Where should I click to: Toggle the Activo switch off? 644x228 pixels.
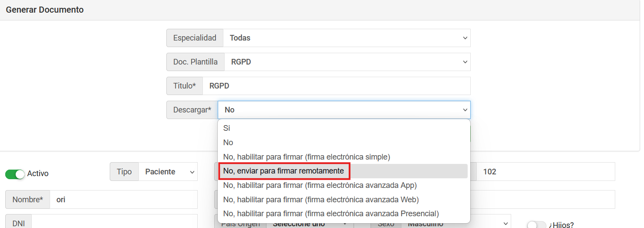click(x=15, y=174)
